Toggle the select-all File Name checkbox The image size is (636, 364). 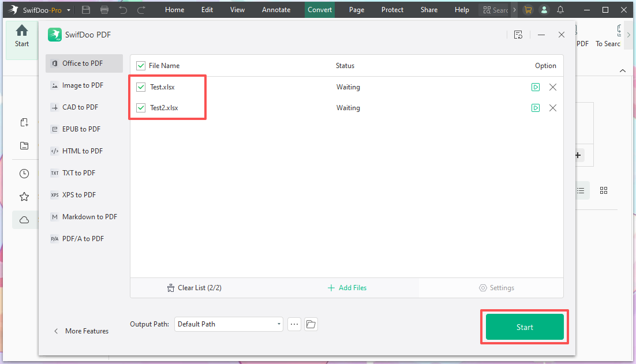click(140, 65)
